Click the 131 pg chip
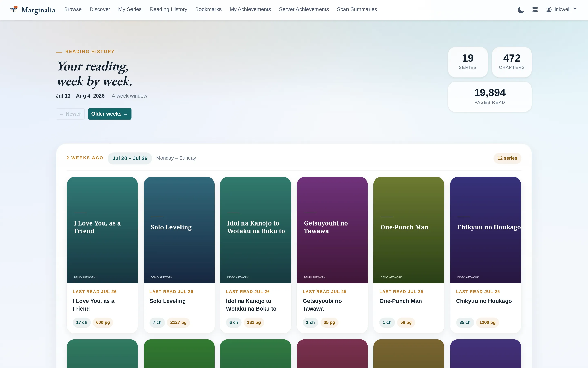 pos(254,322)
